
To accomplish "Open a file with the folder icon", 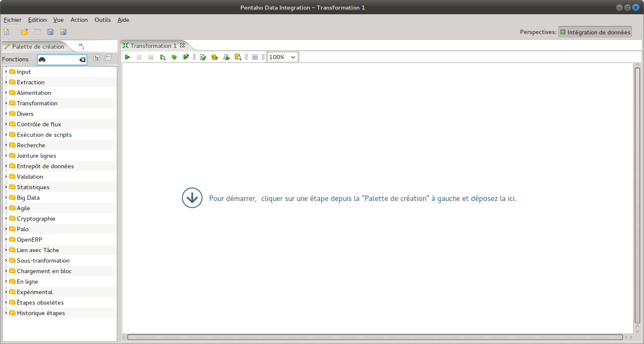I will [x=24, y=32].
